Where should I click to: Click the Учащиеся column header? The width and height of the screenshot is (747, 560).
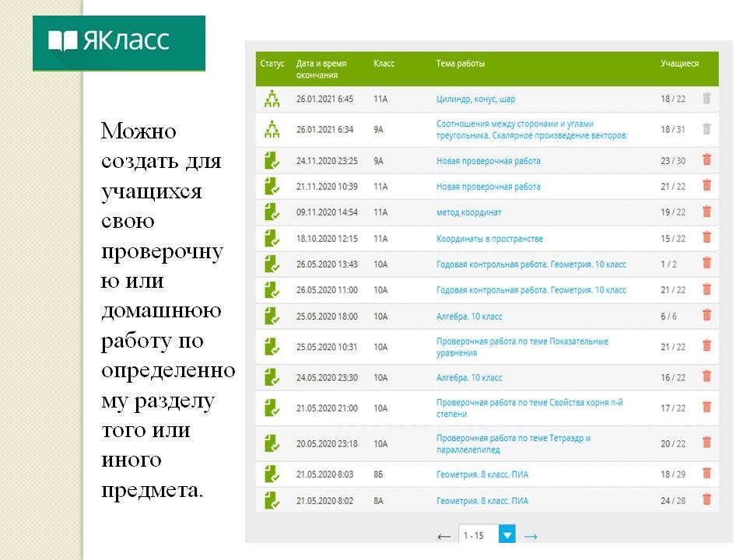(679, 64)
